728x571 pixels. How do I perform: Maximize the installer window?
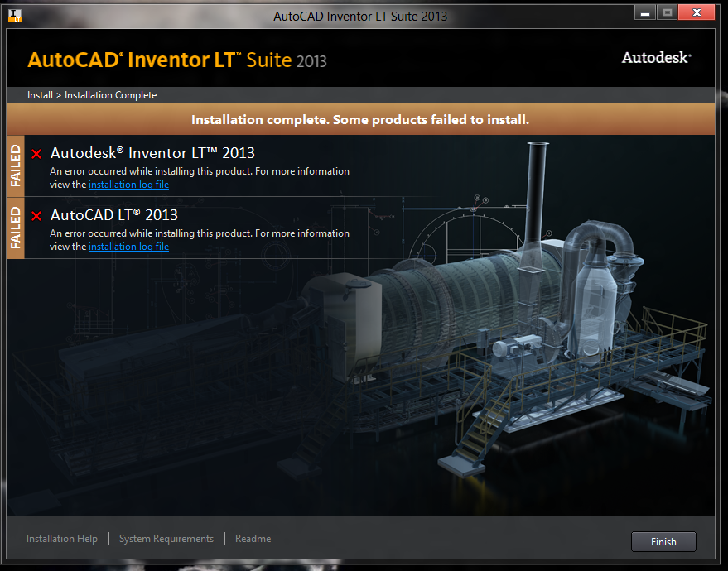668,13
